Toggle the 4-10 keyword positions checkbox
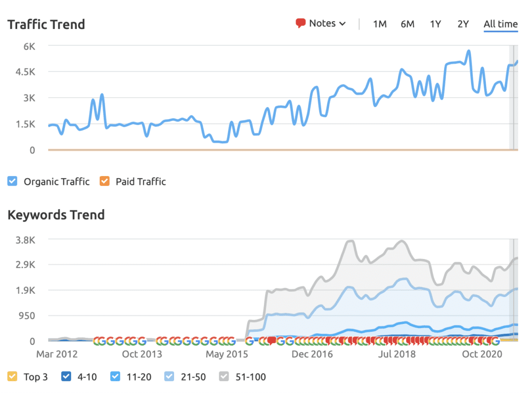 click(x=66, y=376)
